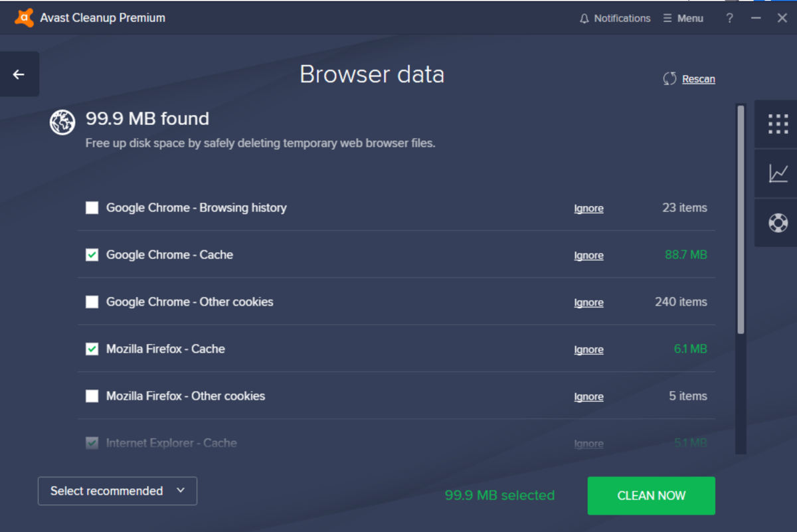The image size is (797, 532).
Task: Click the vertical list scrollbar
Action: click(741, 219)
